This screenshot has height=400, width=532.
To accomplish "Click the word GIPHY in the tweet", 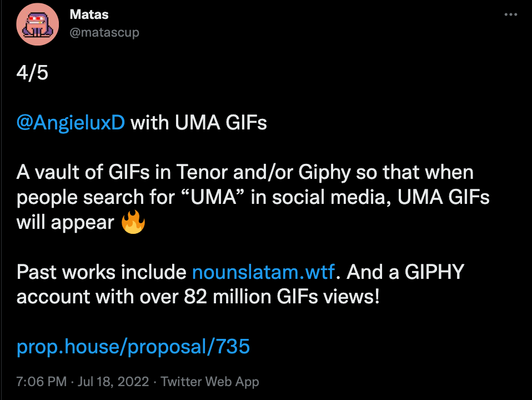I will coord(434,272).
